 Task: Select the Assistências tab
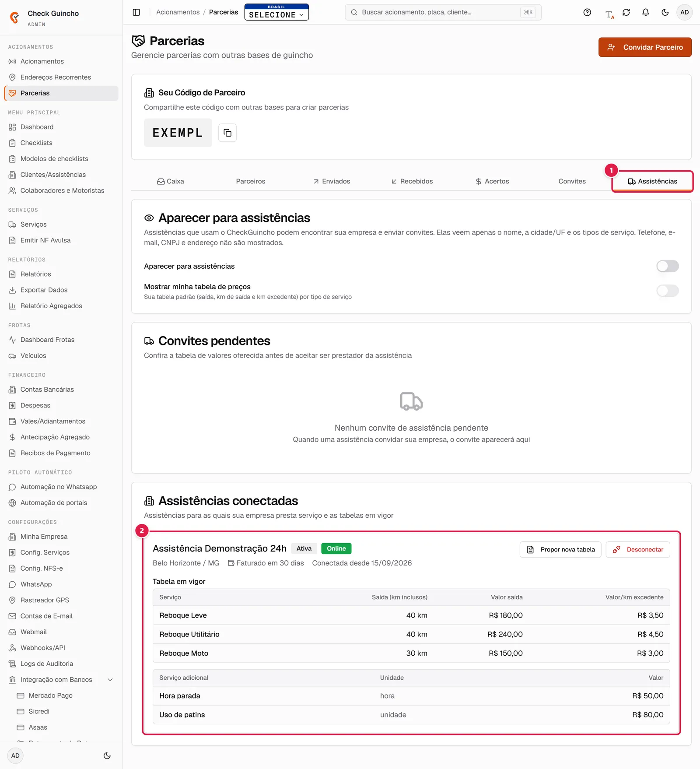point(652,181)
